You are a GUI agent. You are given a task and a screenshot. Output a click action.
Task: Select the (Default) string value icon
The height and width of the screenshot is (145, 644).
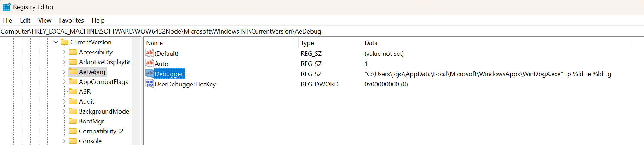click(150, 53)
